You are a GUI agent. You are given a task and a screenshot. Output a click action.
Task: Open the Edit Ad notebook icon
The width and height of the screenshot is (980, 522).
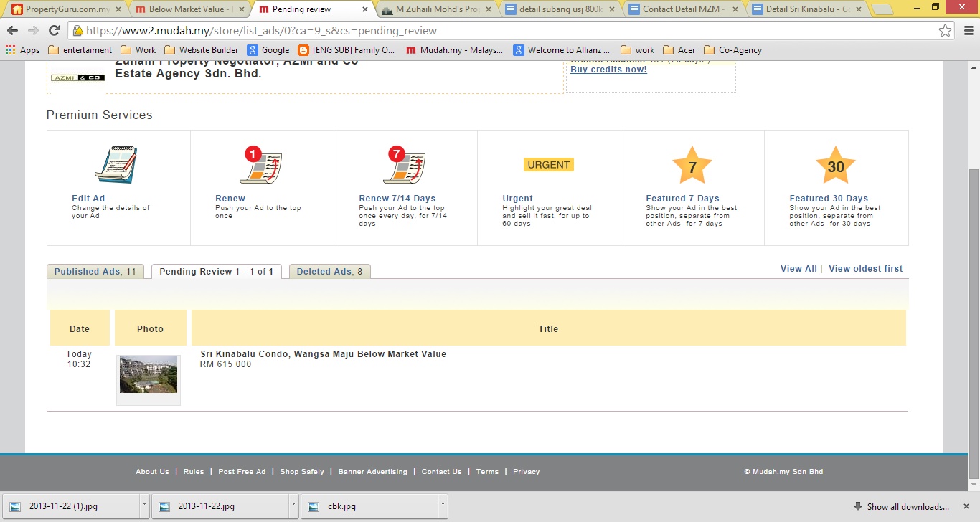tap(116, 165)
